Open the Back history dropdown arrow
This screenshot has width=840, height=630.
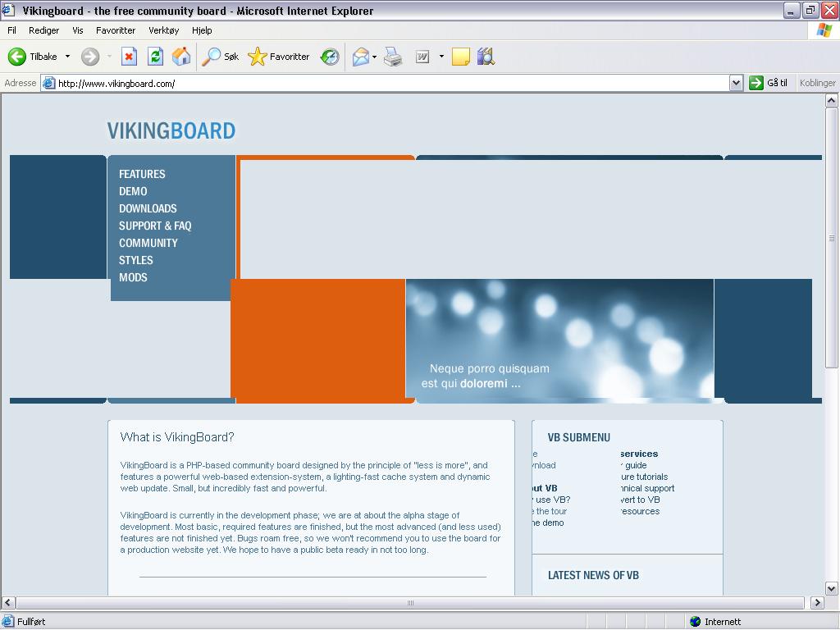point(67,57)
